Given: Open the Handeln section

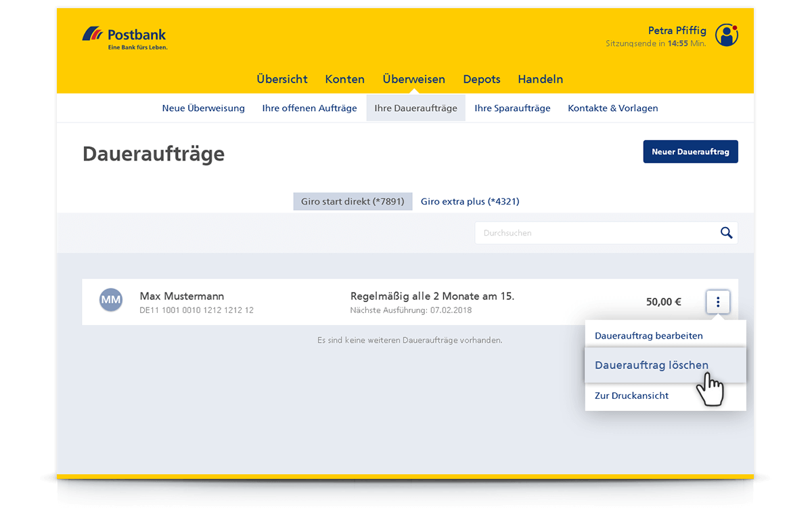Looking at the screenshot, I should click(540, 79).
